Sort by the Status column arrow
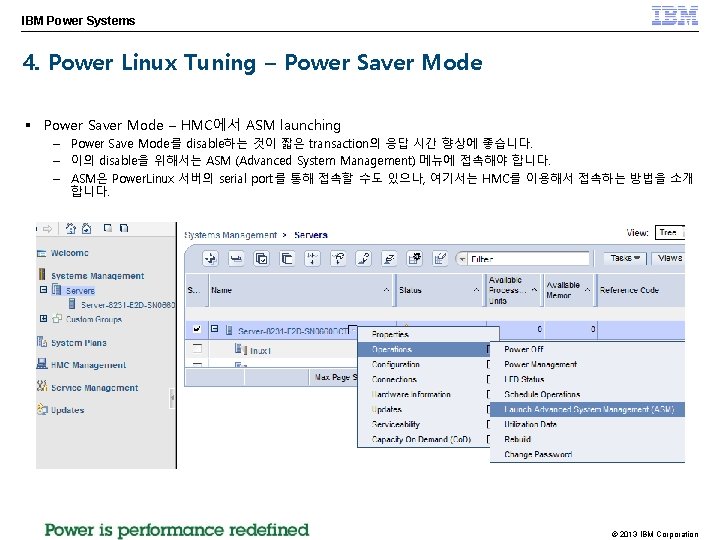The image size is (720, 540). 476,290
